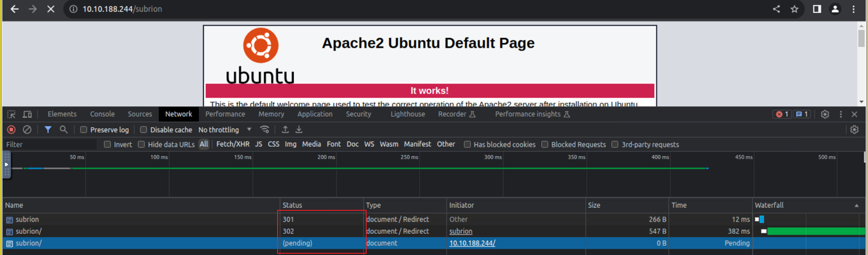Open the Sources tab

[x=140, y=114]
